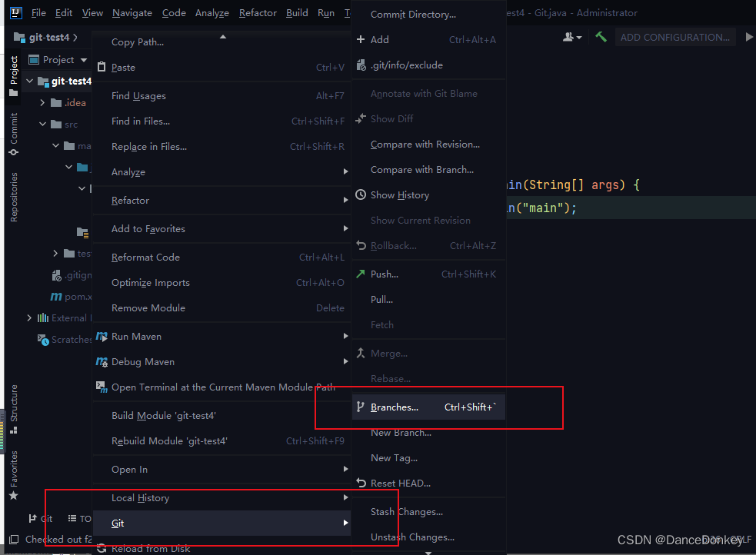Viewport: 756px width, 555px height.
Task: Expand the test folder node
Action: [55, 253]
